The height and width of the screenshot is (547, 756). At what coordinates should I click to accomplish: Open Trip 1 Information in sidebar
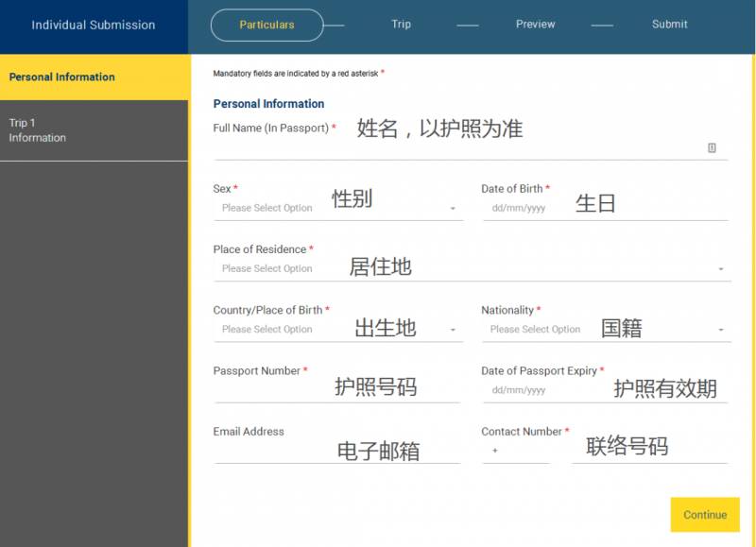94,130
